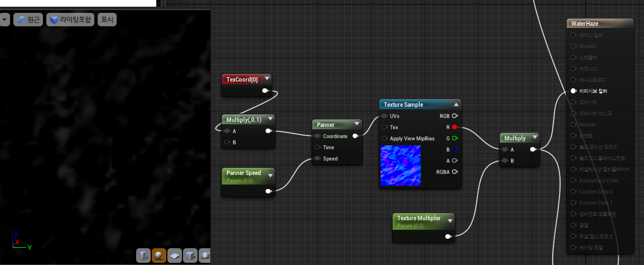
Task: Select the cube preview mesh
Action: [190, 256]
